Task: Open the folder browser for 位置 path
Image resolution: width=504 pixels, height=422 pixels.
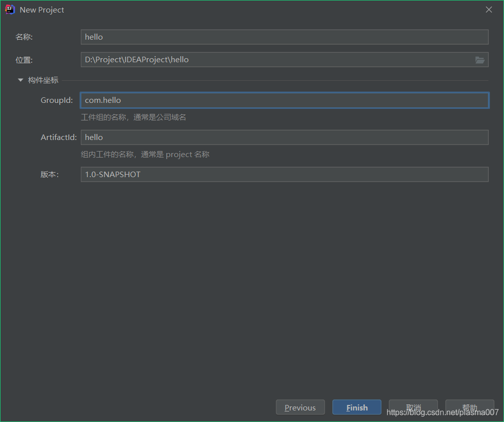Action: click(x=480, y=59)
